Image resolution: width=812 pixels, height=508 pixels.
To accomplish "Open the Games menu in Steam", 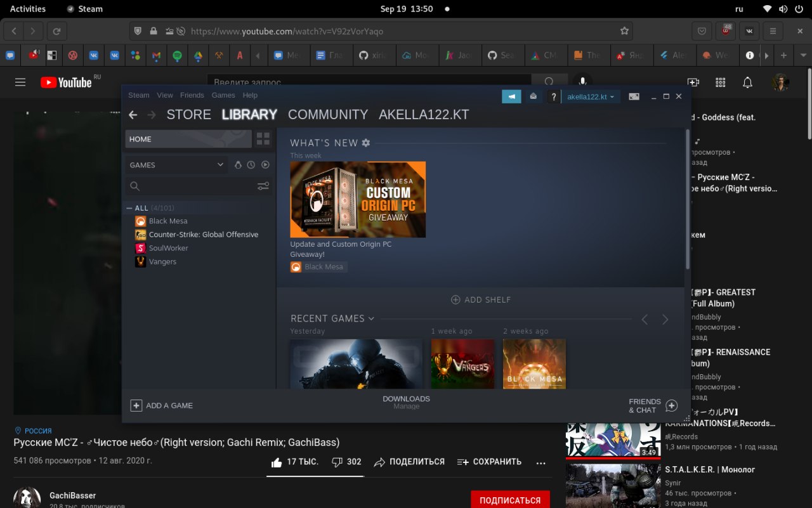I will coord(223,95).
